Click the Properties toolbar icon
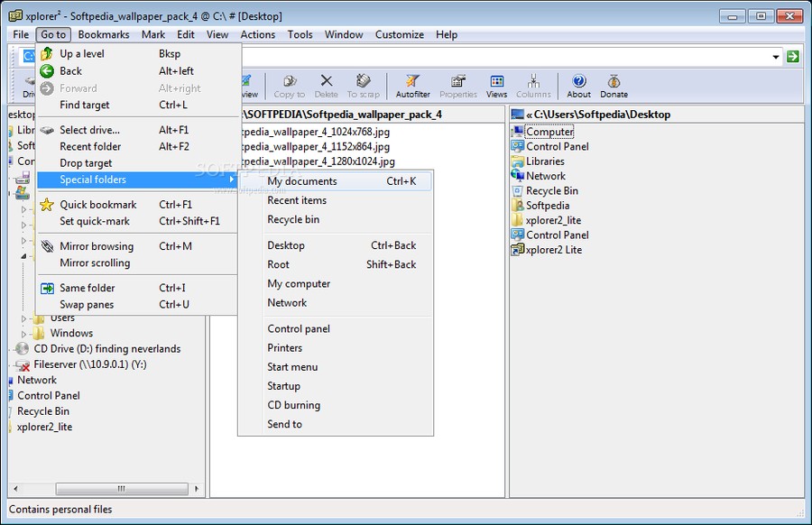The image size is (812, 525). tap(458, 81)
